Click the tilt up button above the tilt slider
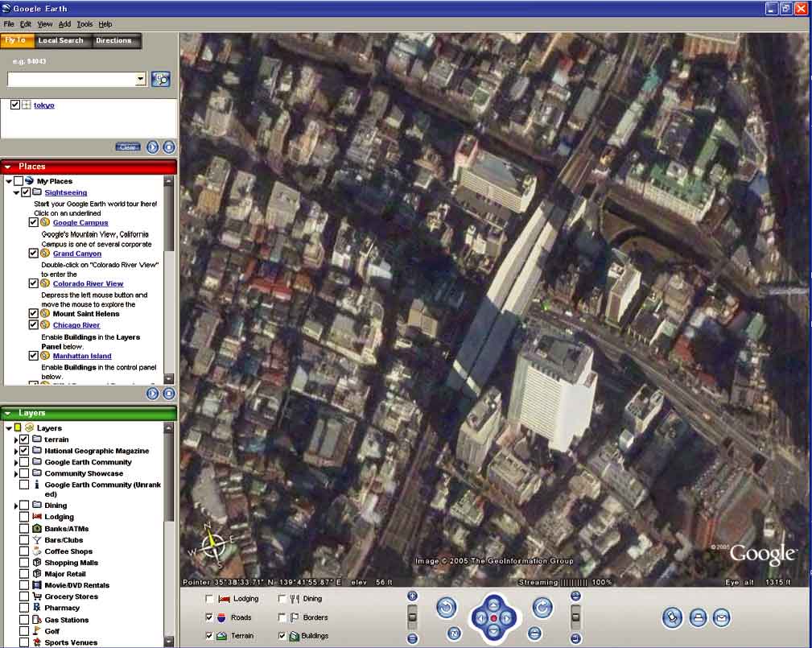The image size is (812, 648). [x=575, y=596]
